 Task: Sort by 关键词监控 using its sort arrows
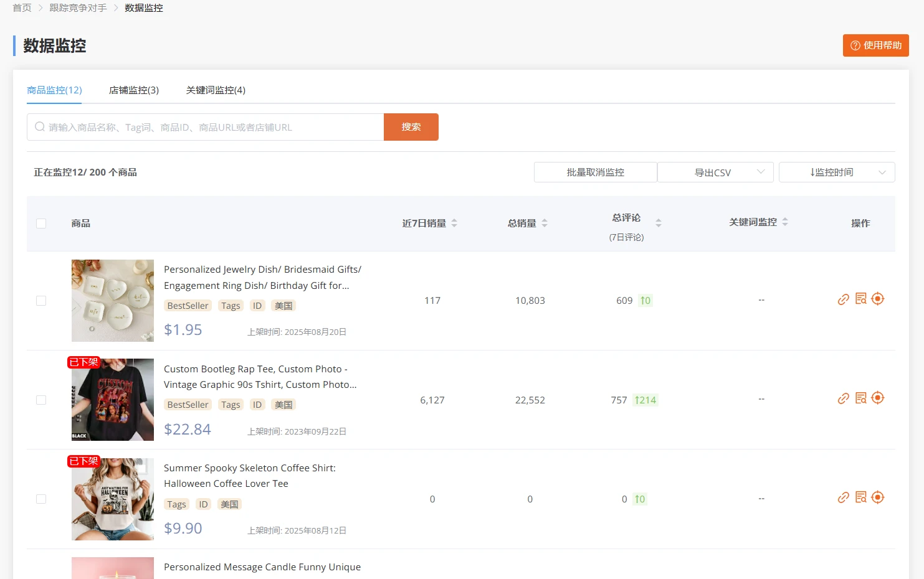(785, 222)
